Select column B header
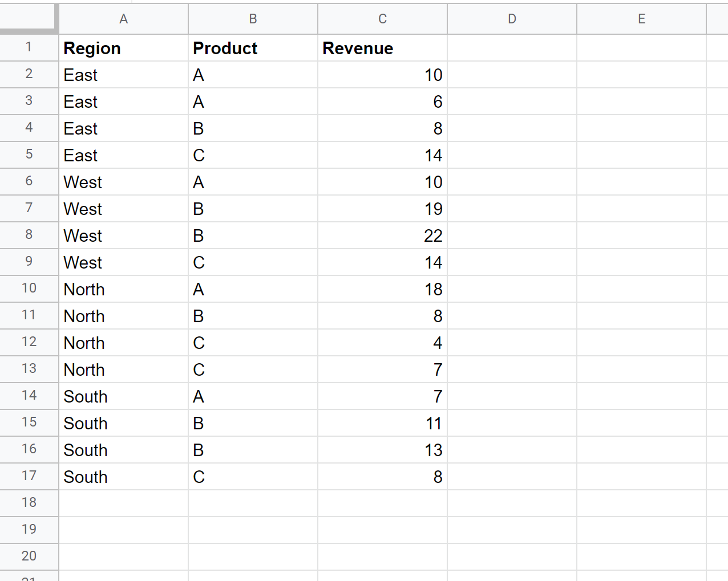The height and width of the screenshot is (581, 728). coord(253,19)
